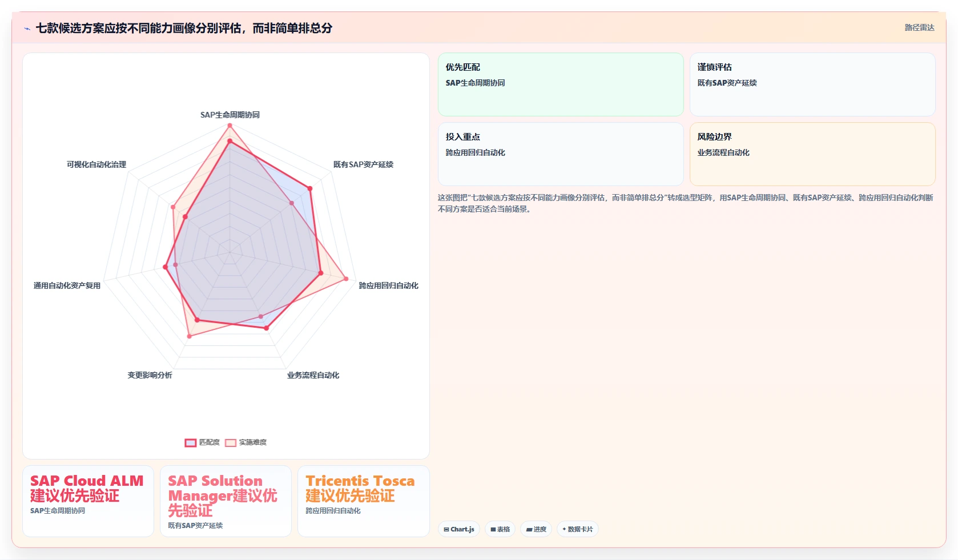Click the Chart.js tag chip
The image size is (958, 560).
pos(459,529)
